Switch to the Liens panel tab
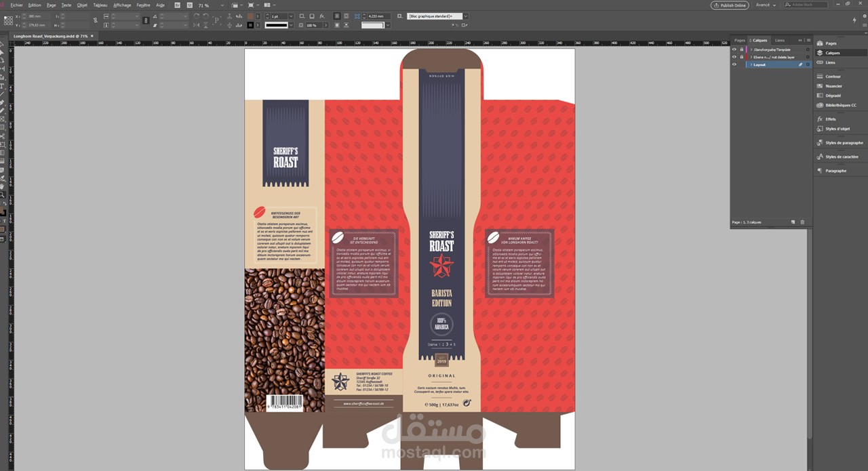 (780, 41)
